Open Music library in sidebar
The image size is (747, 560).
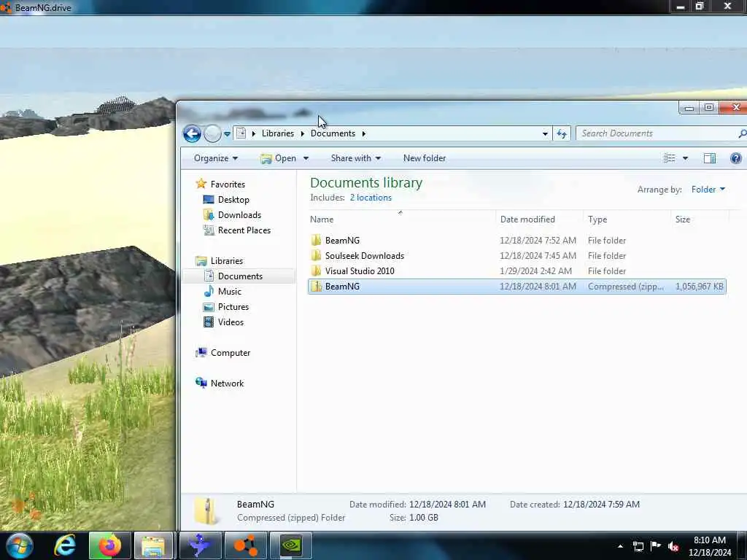(x=229, y=292)
